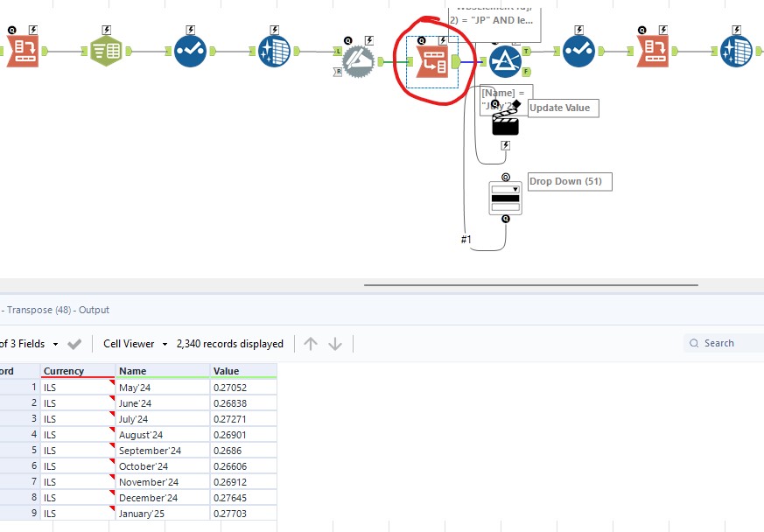
Task: Select the first Cross Tab tool on canvas left
Action: 23,51
